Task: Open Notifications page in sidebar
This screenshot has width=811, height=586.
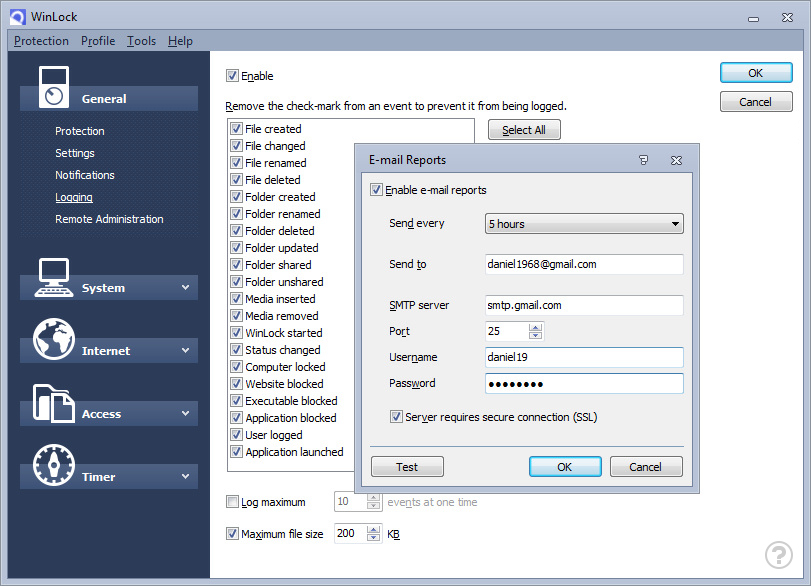Action: [x=85, y=175]
